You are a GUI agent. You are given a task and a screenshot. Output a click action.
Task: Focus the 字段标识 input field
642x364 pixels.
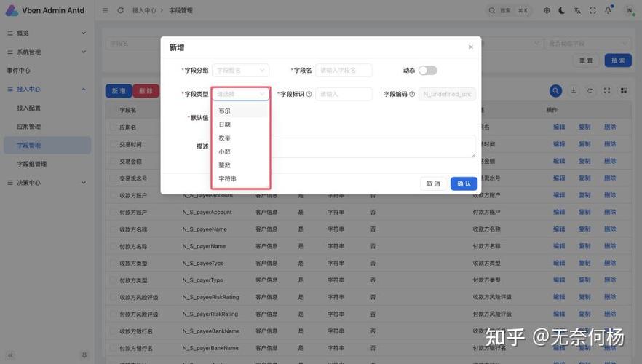344,94
